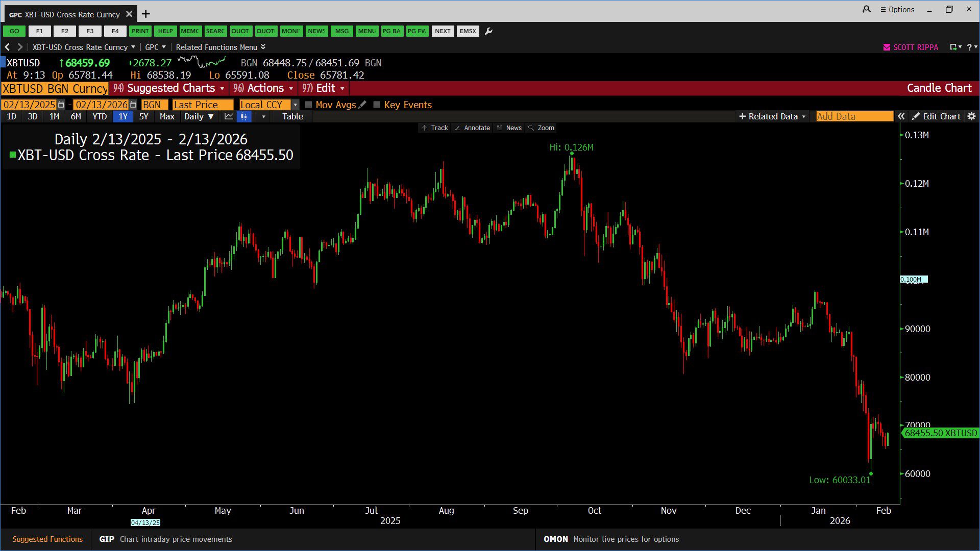Select the 1M range toggle
This screenshot has height=551, width=980.
tap(54, 116)
